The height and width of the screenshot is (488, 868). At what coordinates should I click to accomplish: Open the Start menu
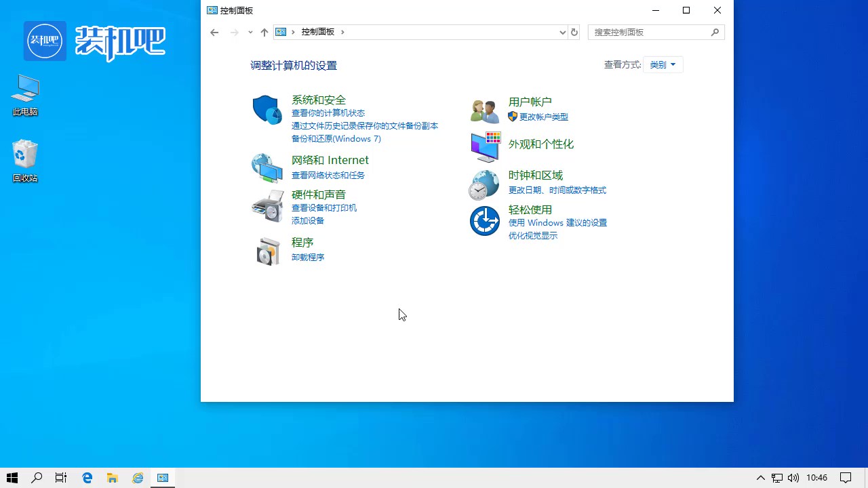click(12, 478)
